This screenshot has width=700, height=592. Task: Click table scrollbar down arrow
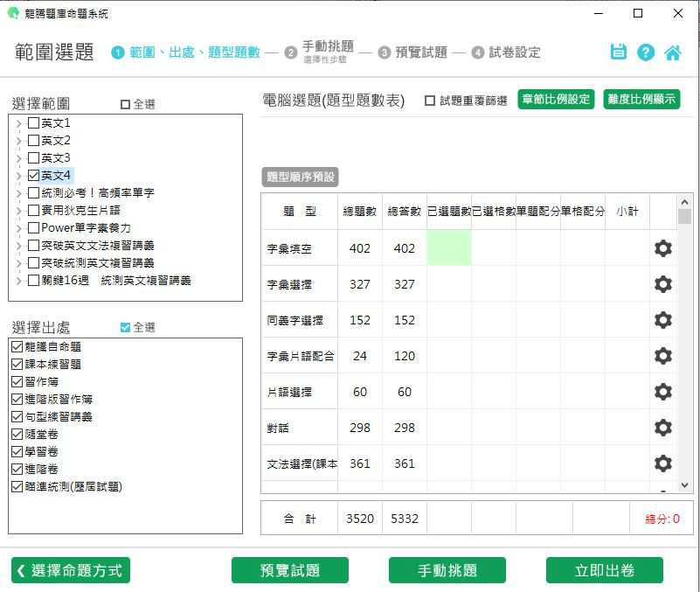pos(684,485)
